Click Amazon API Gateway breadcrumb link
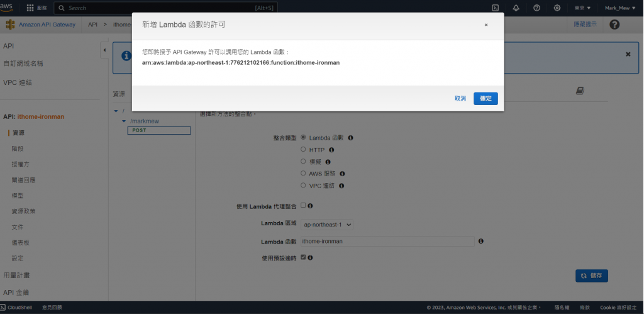Screen dimensions: 644x314 click(47, 25)
